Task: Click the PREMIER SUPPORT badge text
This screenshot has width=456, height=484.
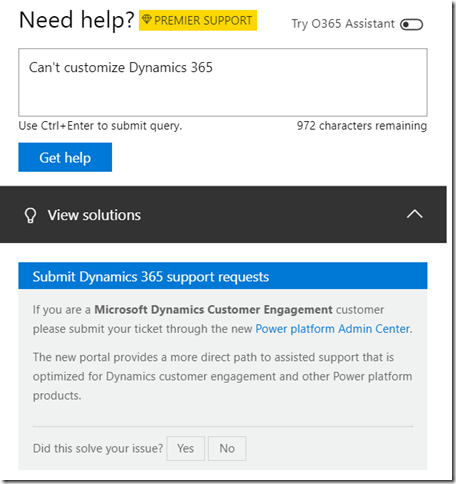Action: coord(203,20)
